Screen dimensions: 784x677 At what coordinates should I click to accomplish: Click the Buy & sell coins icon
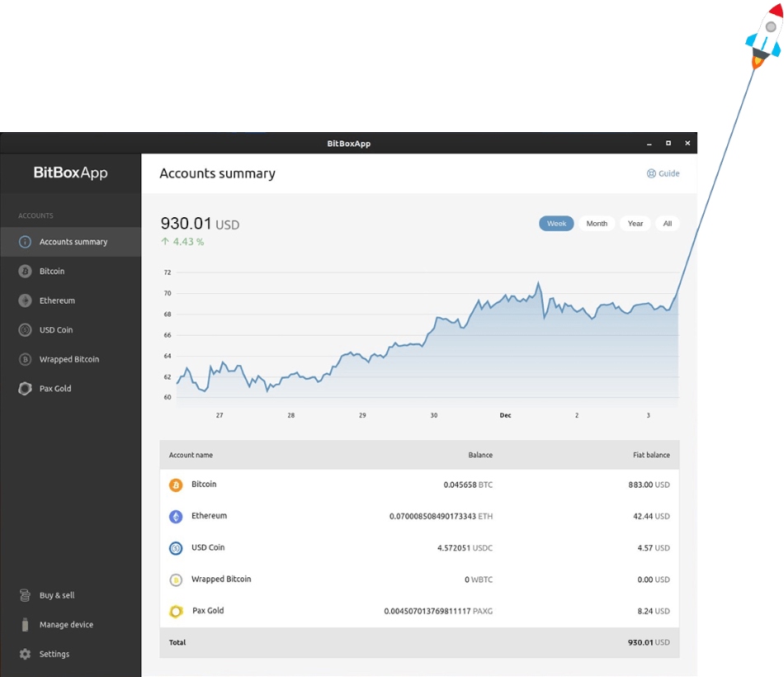25,595
